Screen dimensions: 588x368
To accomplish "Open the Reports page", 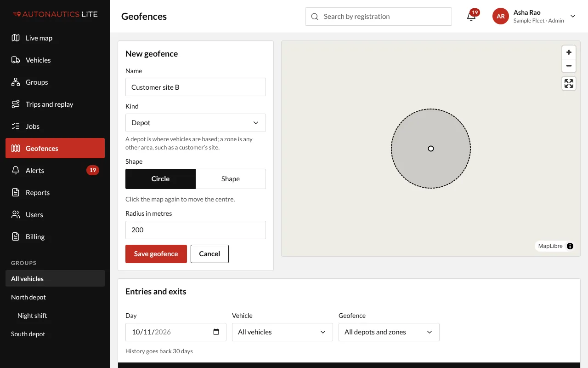I will 55,192.
